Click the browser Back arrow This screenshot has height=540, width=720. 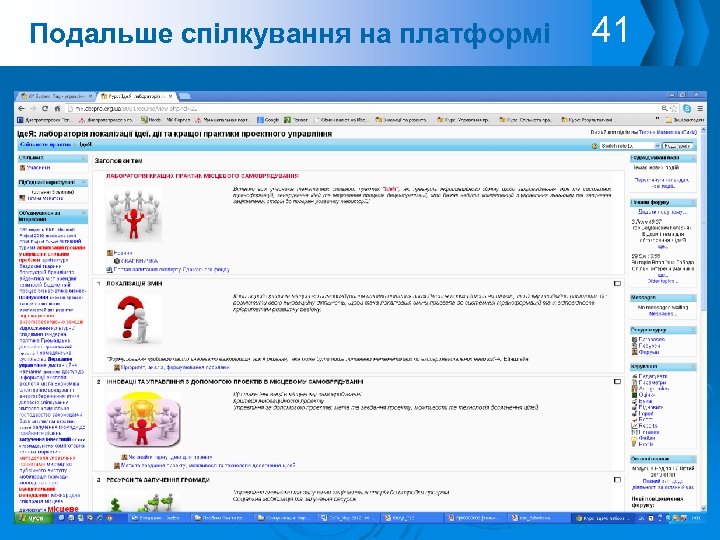click(22, 108)
